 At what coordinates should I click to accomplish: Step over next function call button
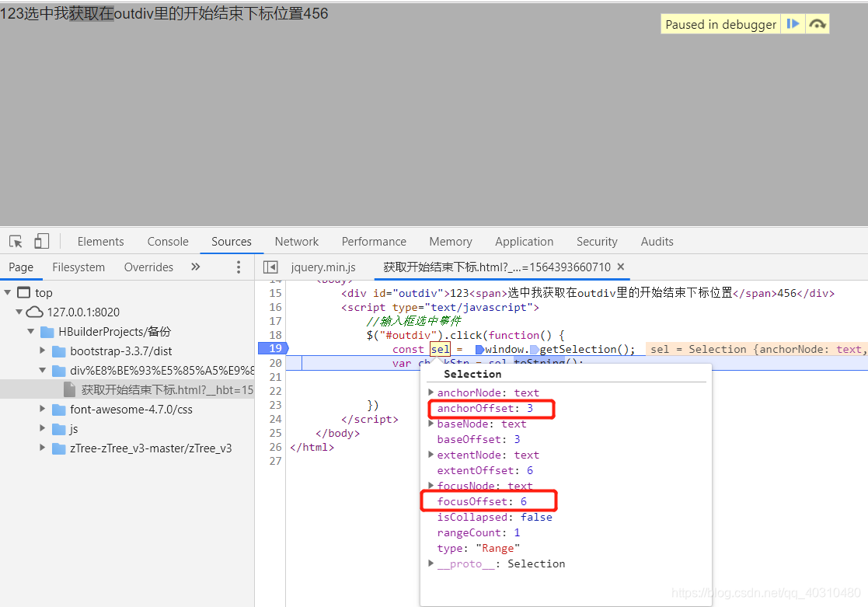pyautogui.click(x=817, y=24)
